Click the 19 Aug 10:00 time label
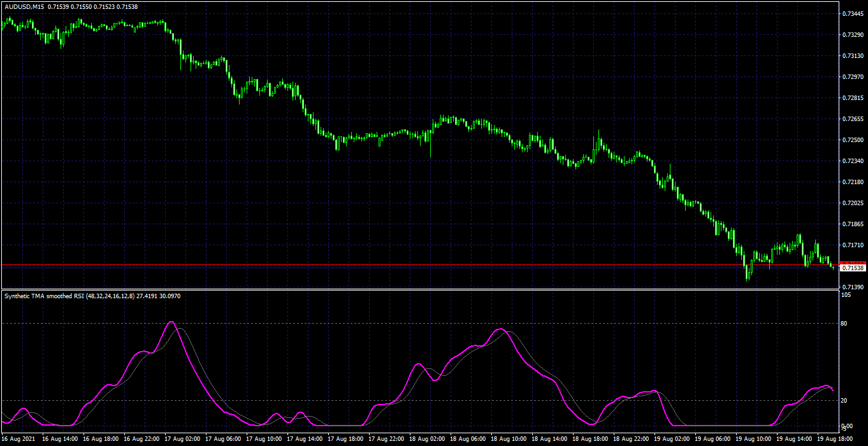868x446 pixels. tap(753, 439)
